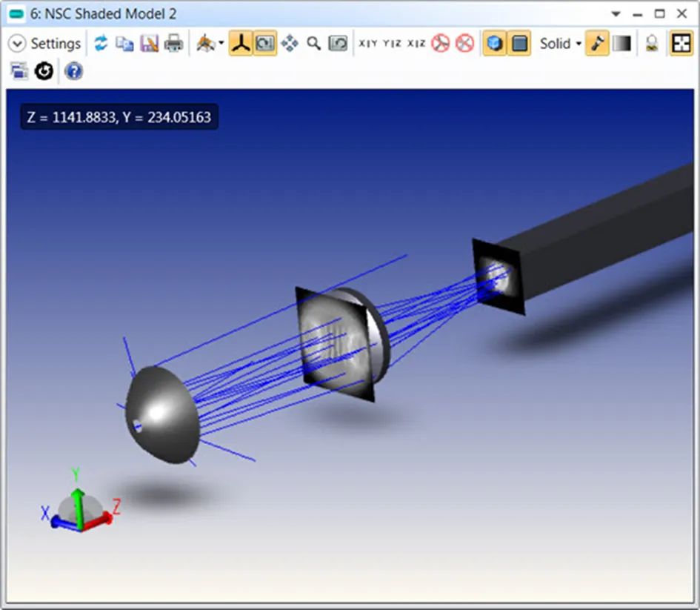Viewport: 700px width, 610px height.
Task: Click the lamp icon in toolbar
Action: (652, 43)
